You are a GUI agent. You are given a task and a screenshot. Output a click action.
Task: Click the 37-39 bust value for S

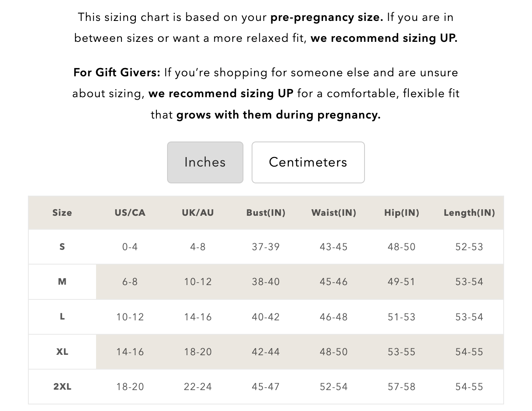coord(266,247)
